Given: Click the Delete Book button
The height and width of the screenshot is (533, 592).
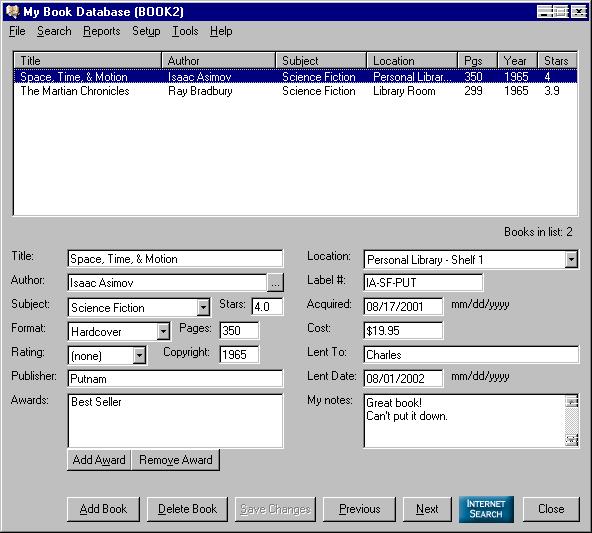Looking at the screenshot, I should click(187, 509).
